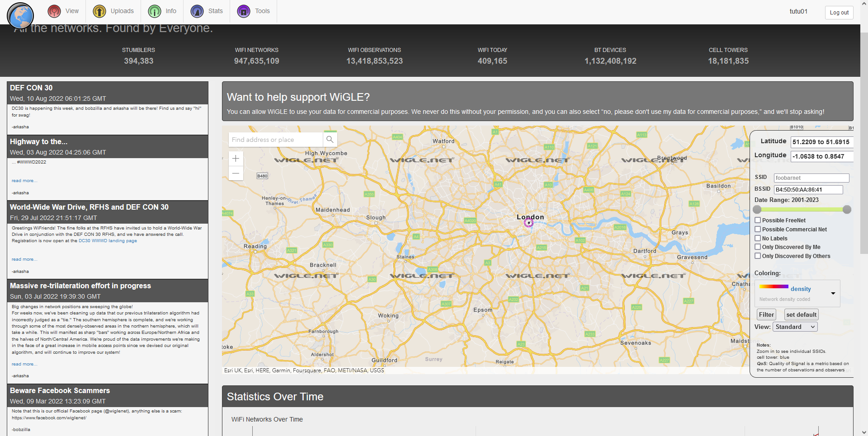Click the green Info menu icon
The image size is (868, 436).
pos(155,11)
